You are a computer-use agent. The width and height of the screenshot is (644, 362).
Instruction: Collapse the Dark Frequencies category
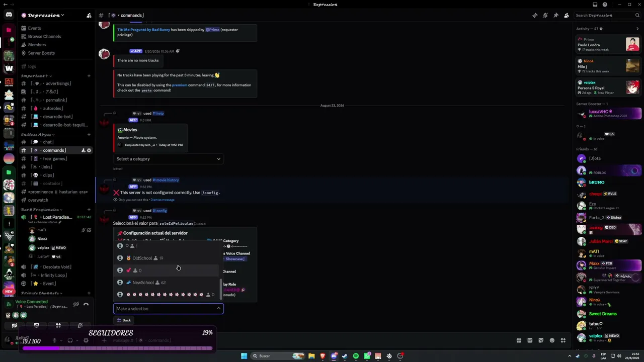(x=42, y=209)
